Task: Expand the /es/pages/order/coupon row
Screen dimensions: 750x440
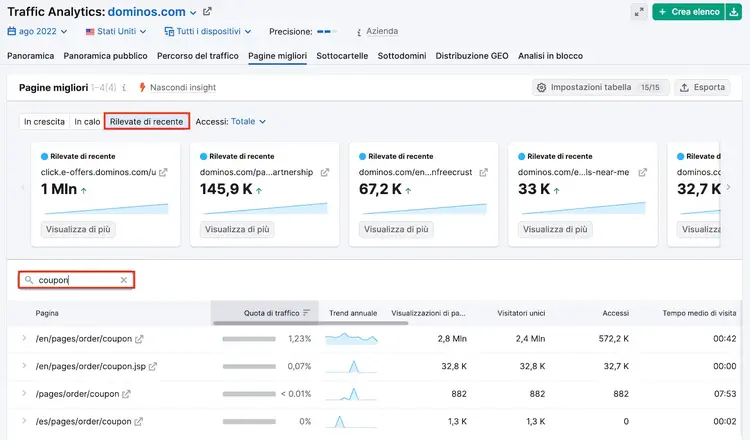Action: pyautogui.click(x=24, y=421)
